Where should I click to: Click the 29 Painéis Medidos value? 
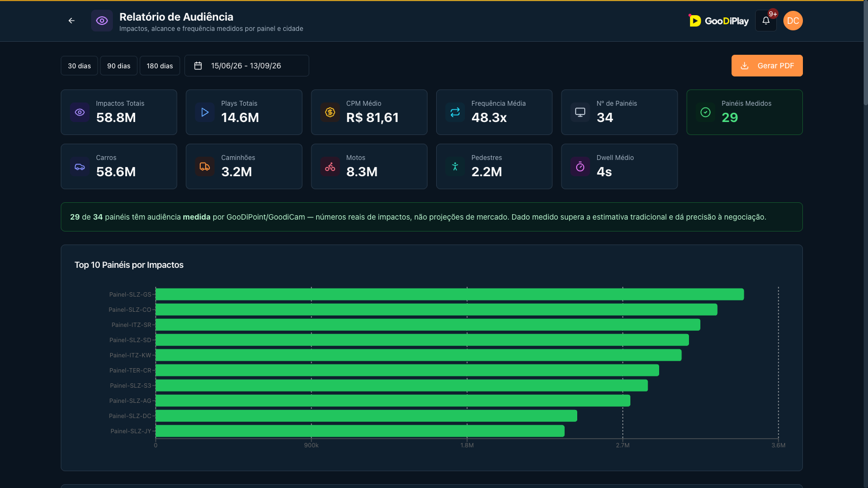point(730,118)
